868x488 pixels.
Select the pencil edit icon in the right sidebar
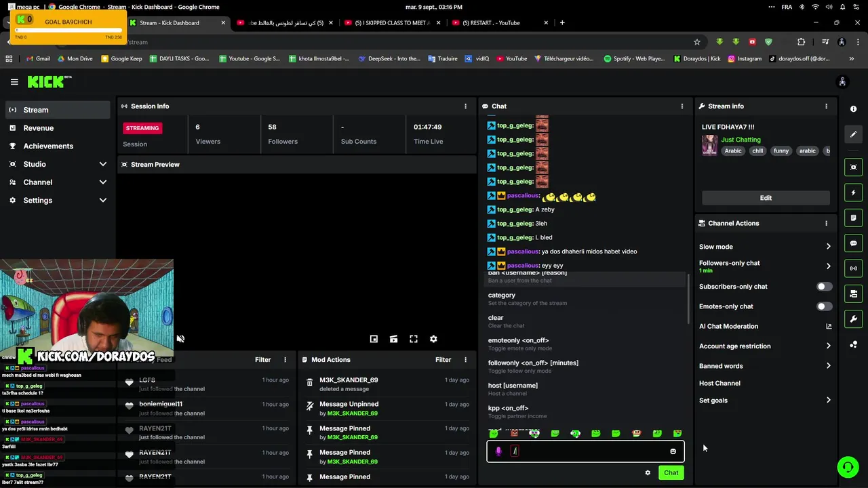853,134
